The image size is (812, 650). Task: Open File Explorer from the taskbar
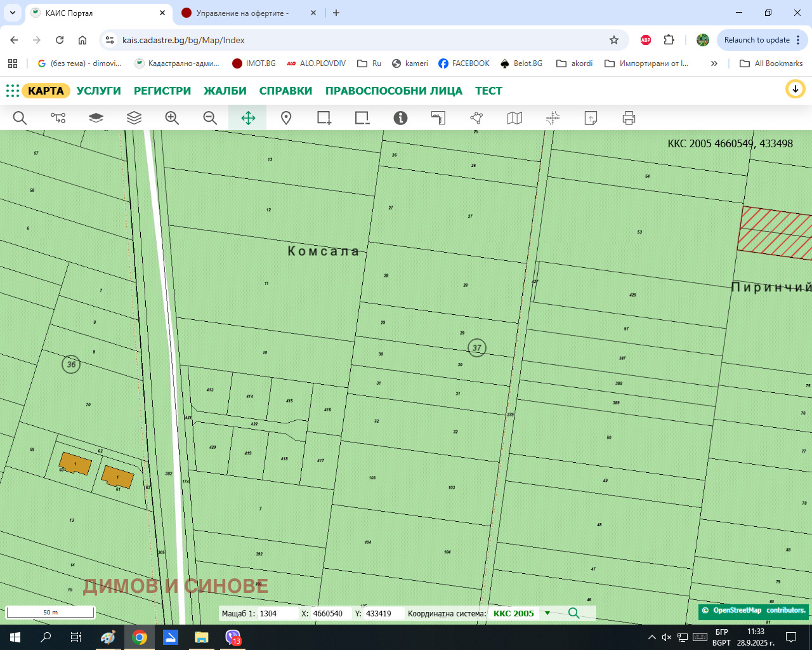[201, 637]
